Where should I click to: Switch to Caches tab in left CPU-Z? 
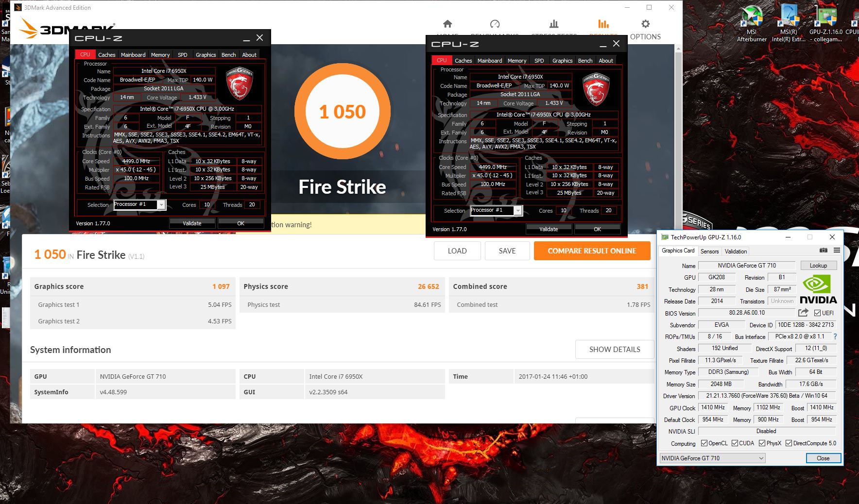pos(107,55)
